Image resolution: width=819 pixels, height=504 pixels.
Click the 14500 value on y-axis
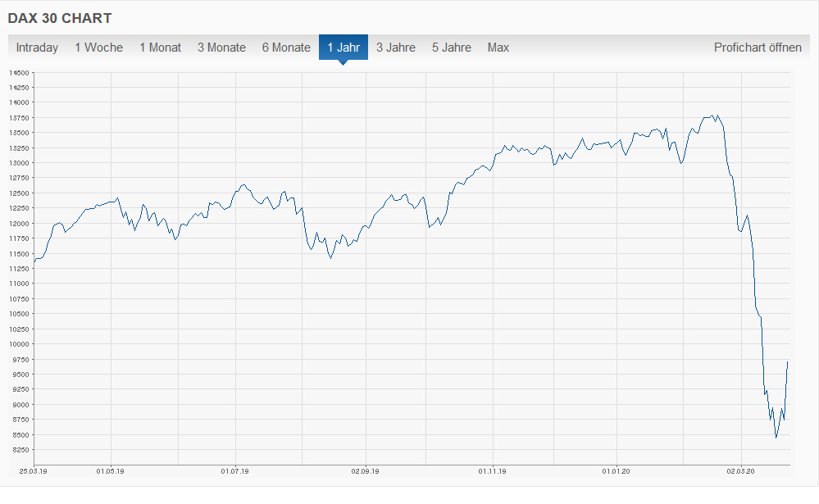(19, 72)
